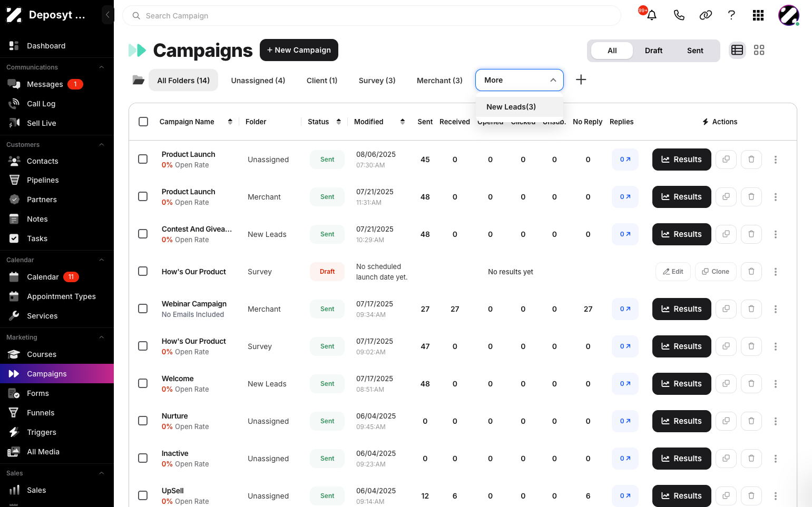The image size is (812, 507).
Task: Show only Sent campaigns tab
Action: point(695,51)
